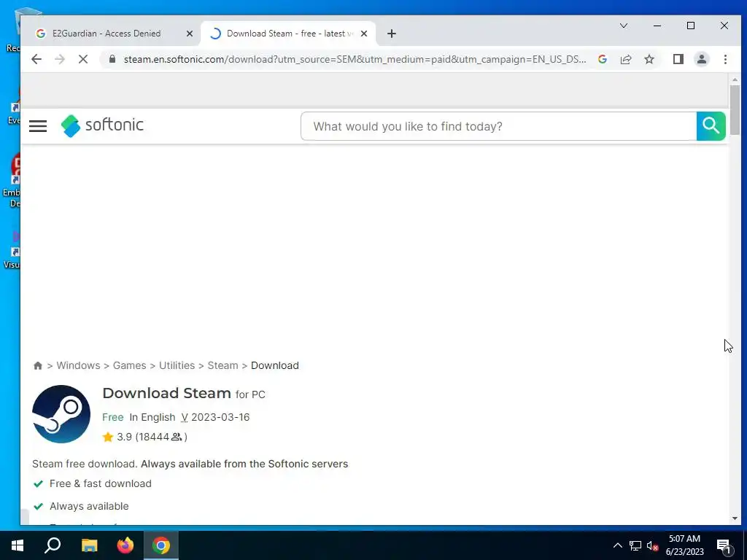Viewport: 747px width, 560px height.
Task: Show hidden system tray icons
Action: tap(617, 545)
